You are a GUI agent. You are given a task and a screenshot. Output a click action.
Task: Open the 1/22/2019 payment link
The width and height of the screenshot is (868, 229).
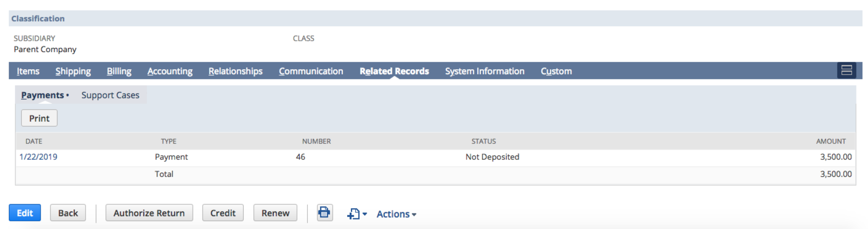(x=38, y=157)
